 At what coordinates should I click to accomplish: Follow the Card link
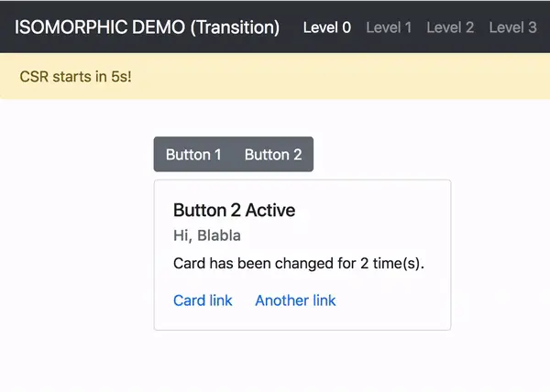click(203, 300)
